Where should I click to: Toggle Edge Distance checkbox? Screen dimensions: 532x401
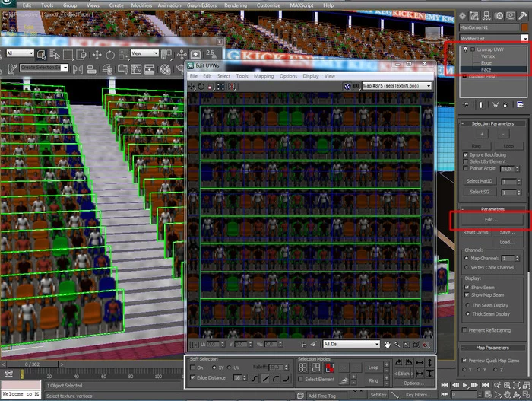[x=193, y=377]
